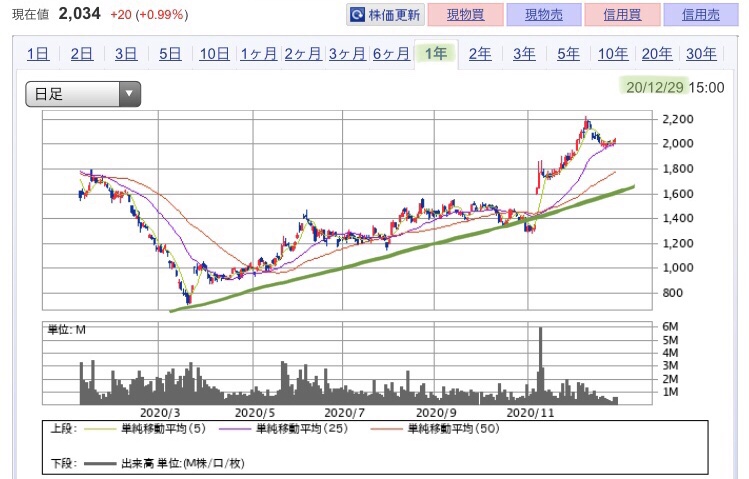Switch chart range to 2ヶ月
749x479 pixels.
tap(303, 54)
